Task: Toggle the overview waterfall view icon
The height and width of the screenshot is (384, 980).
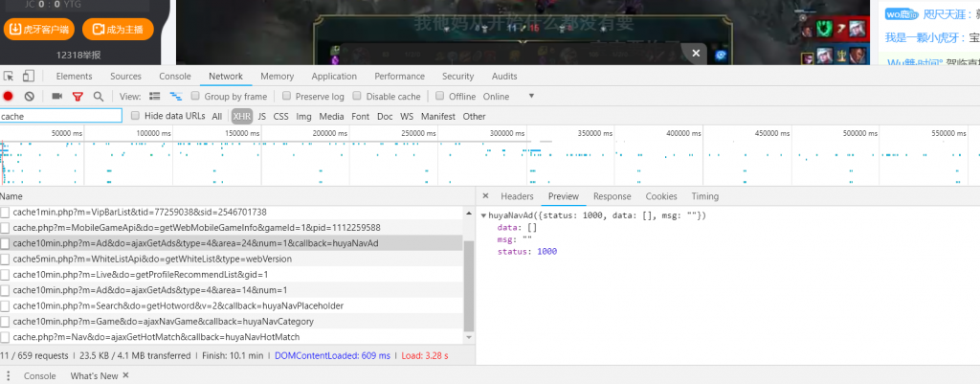Action: (176, 97)
